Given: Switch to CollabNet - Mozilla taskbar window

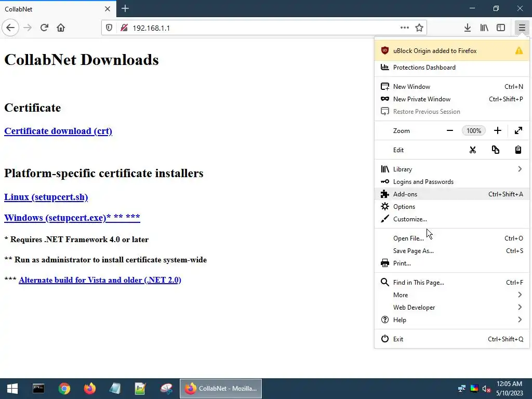Looking at the screenshot, I should point(220,389).
